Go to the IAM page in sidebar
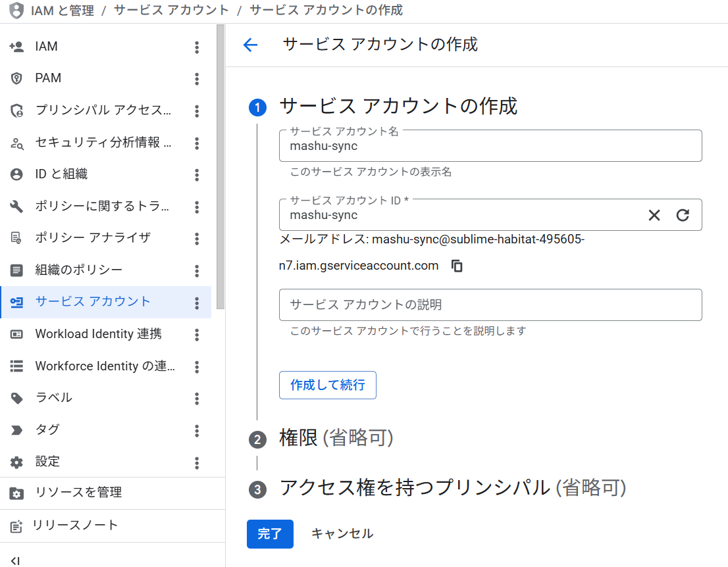728x567 pixels. click(105, 47)
